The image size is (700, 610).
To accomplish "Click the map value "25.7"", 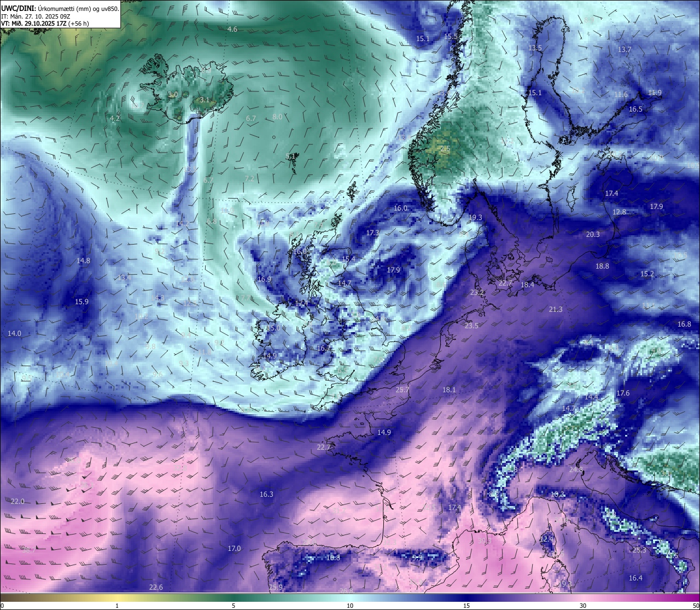I will tap(402, 390).
